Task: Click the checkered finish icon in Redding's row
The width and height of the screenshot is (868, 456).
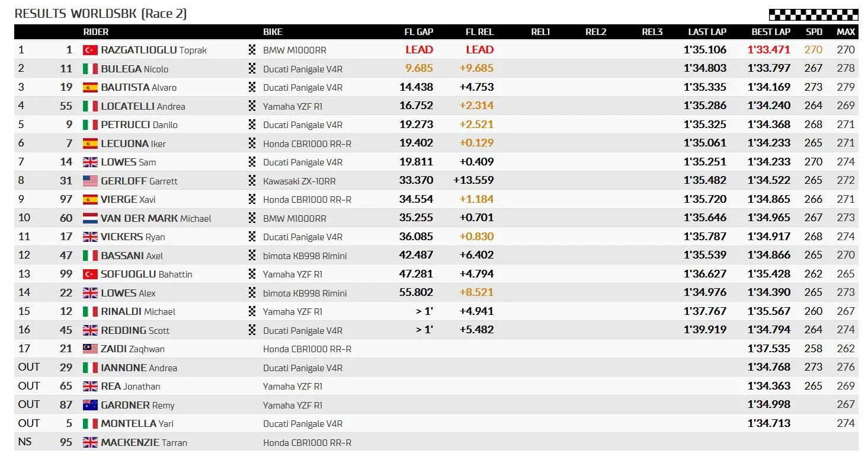Action: click(x=252, y=330)
